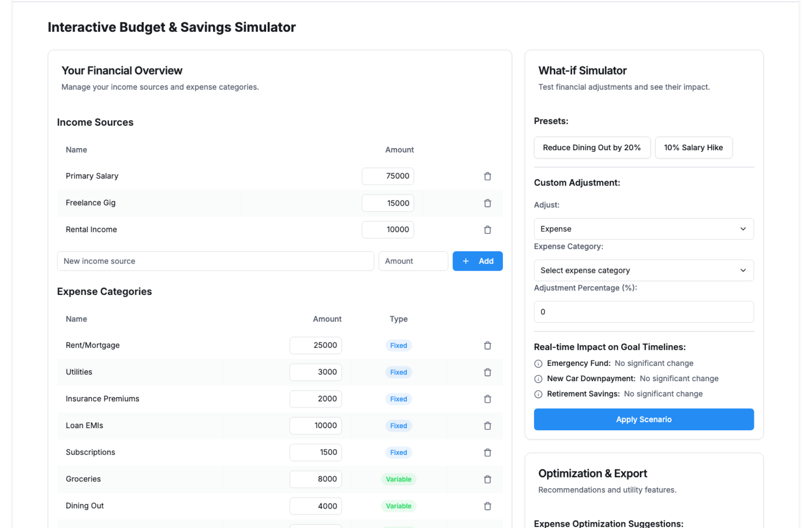Remove the Rental Income entry

point(487,230)
